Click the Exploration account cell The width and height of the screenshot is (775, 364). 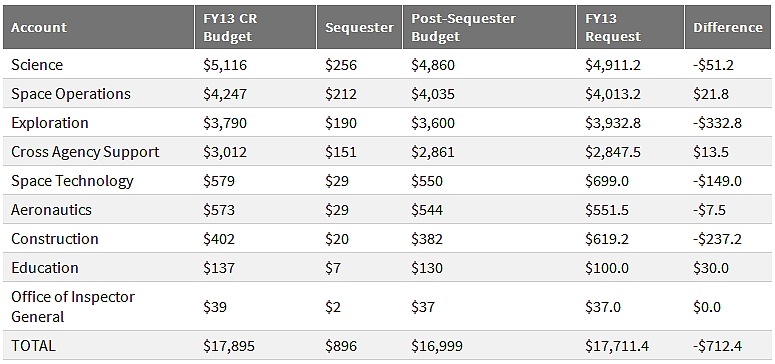click(49, 123)
